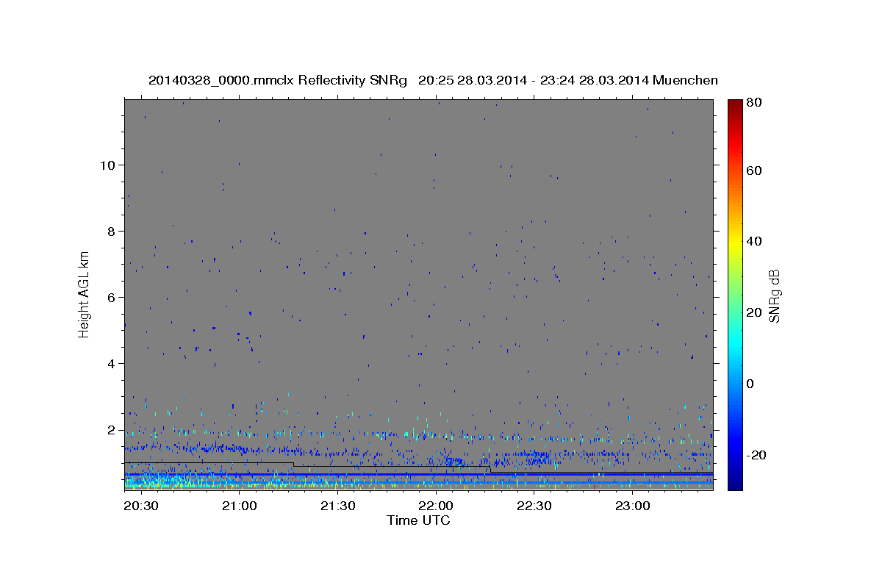Click the 'Time UTC' axis label

tap(418, 520)
